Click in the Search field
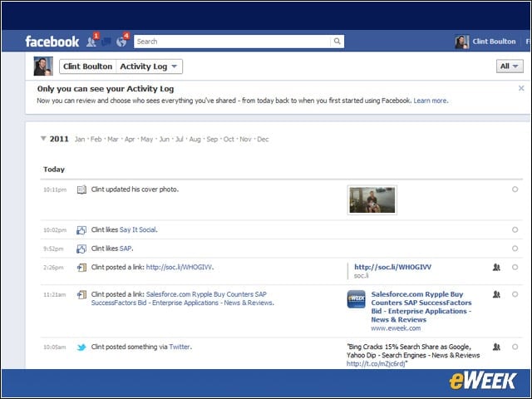The width and height of the screenshot is (532, 399). point(232,42)
